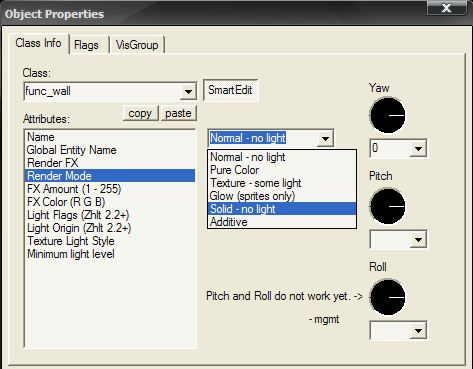Image resolution: width=473 pixels, height=369 pixels.
Task: Choose 'Normal - no light' from dropdown list
Action: pos(282,157)
